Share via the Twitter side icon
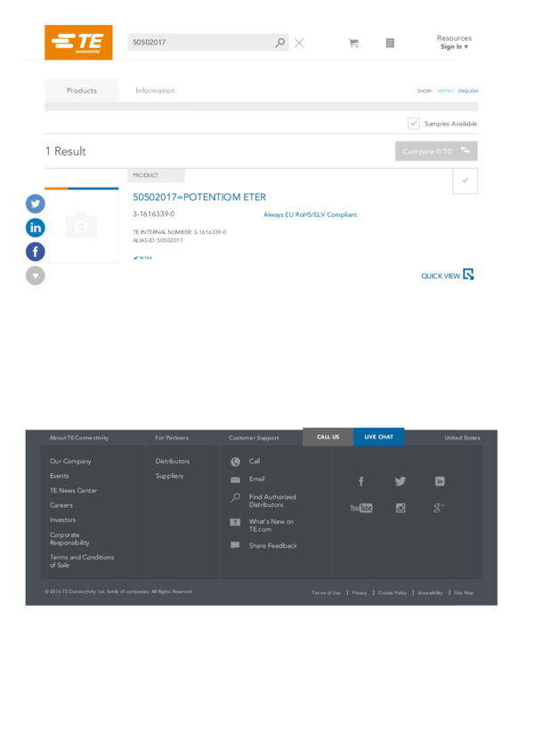The height and width of the screenshot is (756, 535). (36, 204)
